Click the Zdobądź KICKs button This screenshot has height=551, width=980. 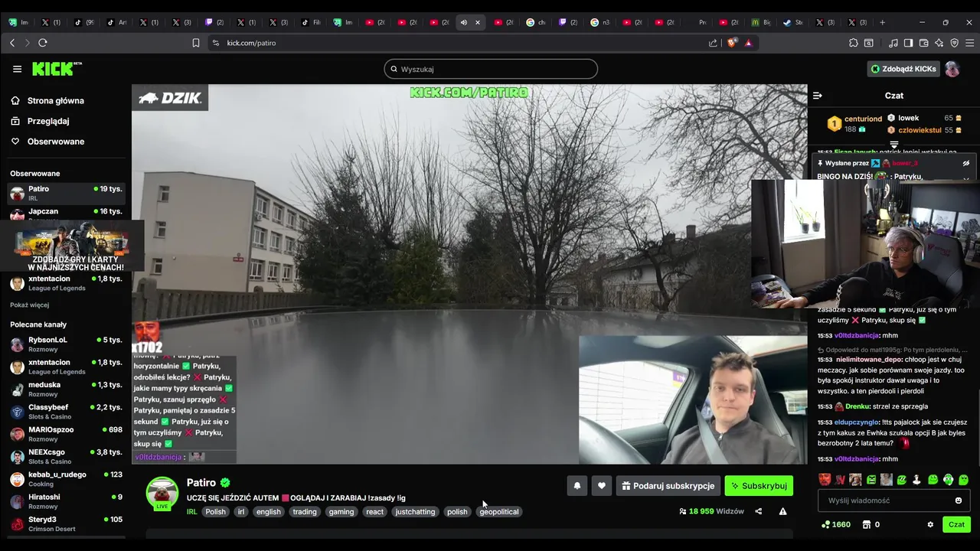pyautogui.click(x=903, y=69)
